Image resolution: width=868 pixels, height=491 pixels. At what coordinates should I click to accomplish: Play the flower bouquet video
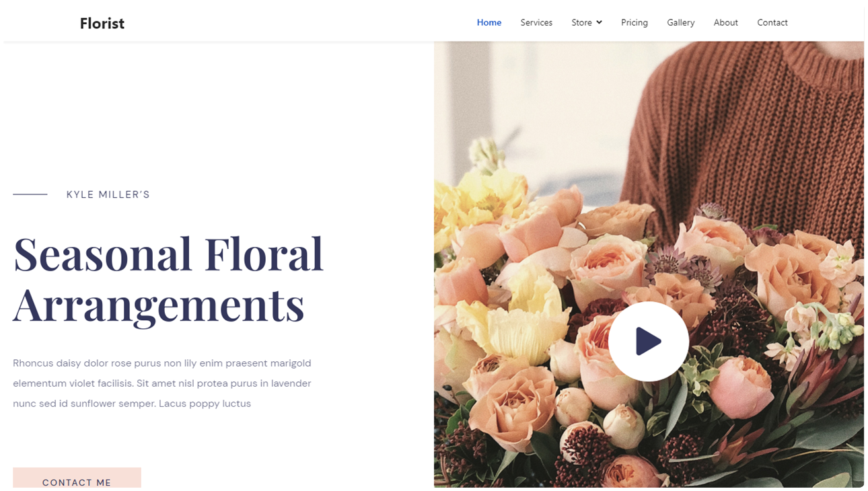648,342
